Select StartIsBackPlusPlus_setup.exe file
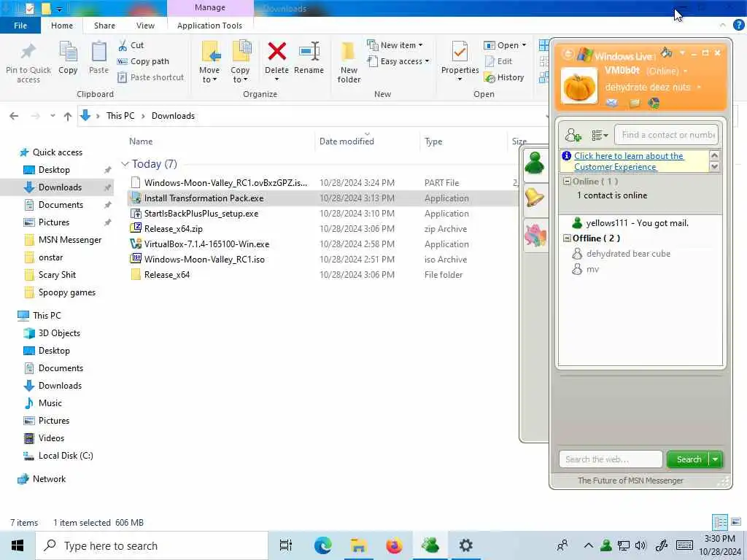The width and height of the screenshot is (747, 560). [x=201, y=214]
